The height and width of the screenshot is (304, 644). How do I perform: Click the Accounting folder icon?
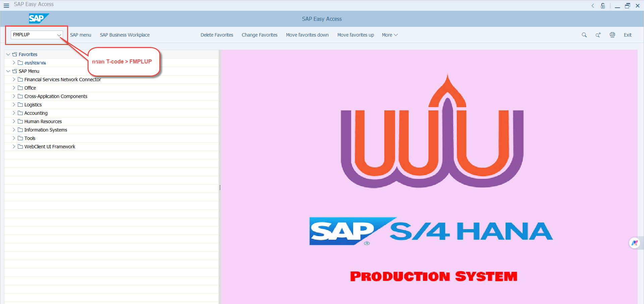(x=20, y=113)
